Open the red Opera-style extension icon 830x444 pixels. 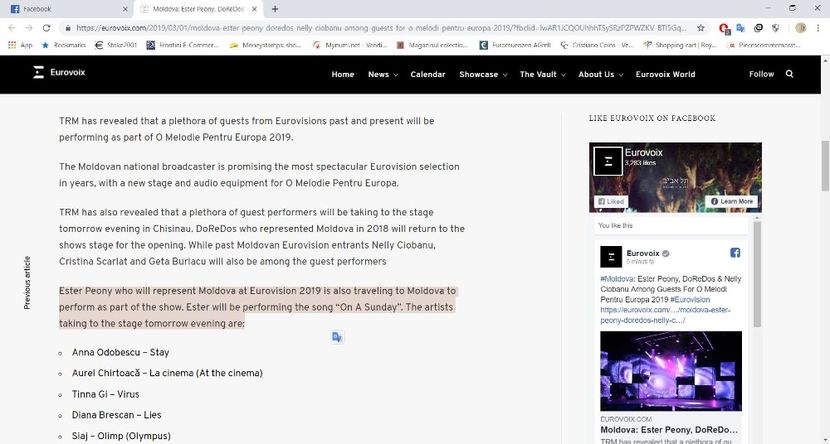724,28
